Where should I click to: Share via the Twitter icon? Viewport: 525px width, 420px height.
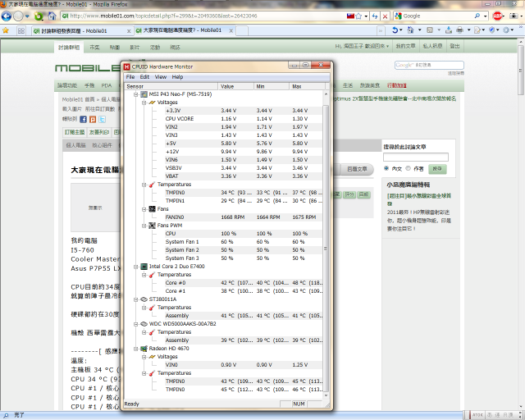(102, 119)
